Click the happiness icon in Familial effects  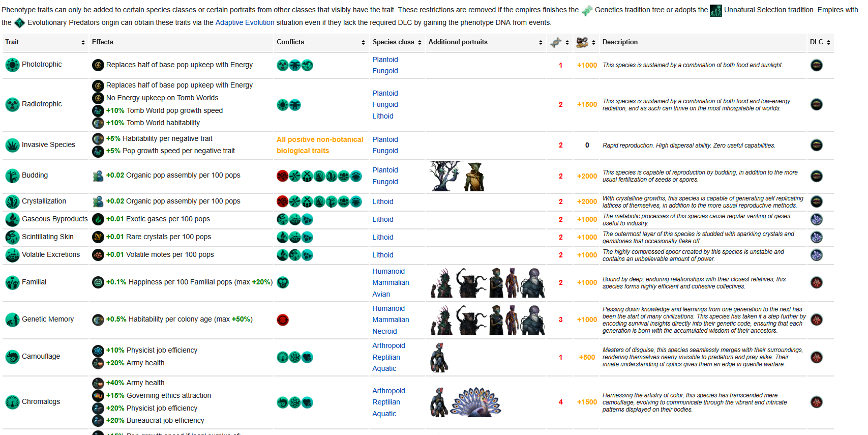98,282
